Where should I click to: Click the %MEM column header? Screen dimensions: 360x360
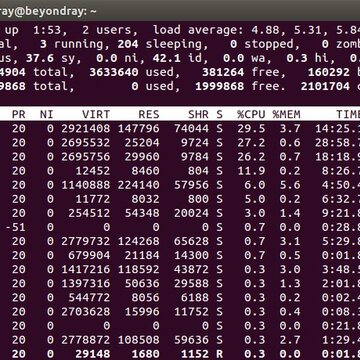pyautogui.click(x=286, y=115)
